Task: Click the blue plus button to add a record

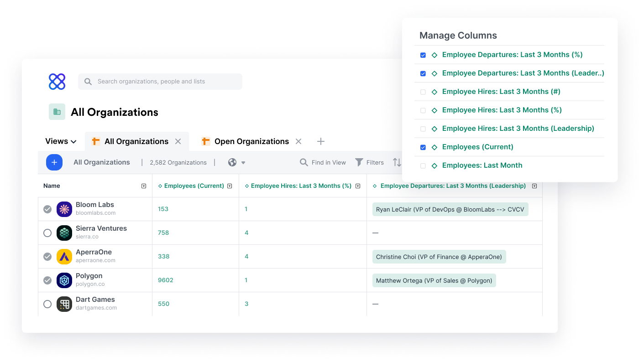Action: click(54, 162)
